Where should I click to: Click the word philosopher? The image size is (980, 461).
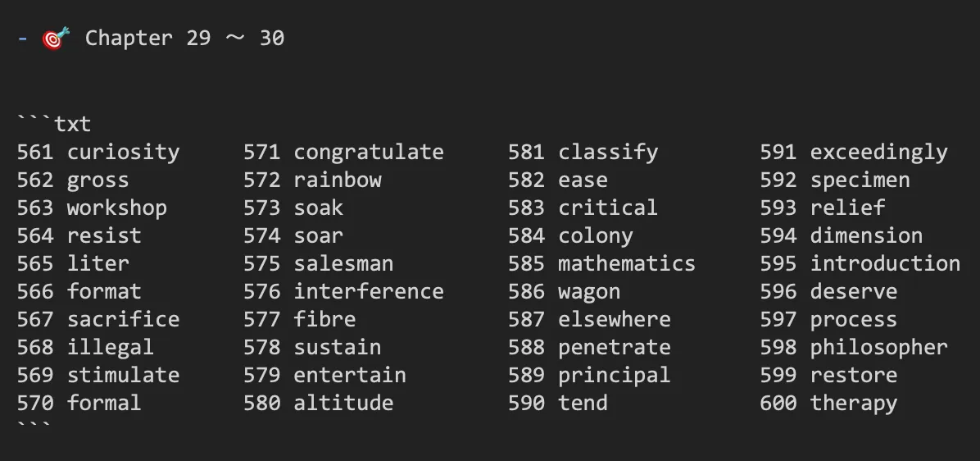click(878, 347)
